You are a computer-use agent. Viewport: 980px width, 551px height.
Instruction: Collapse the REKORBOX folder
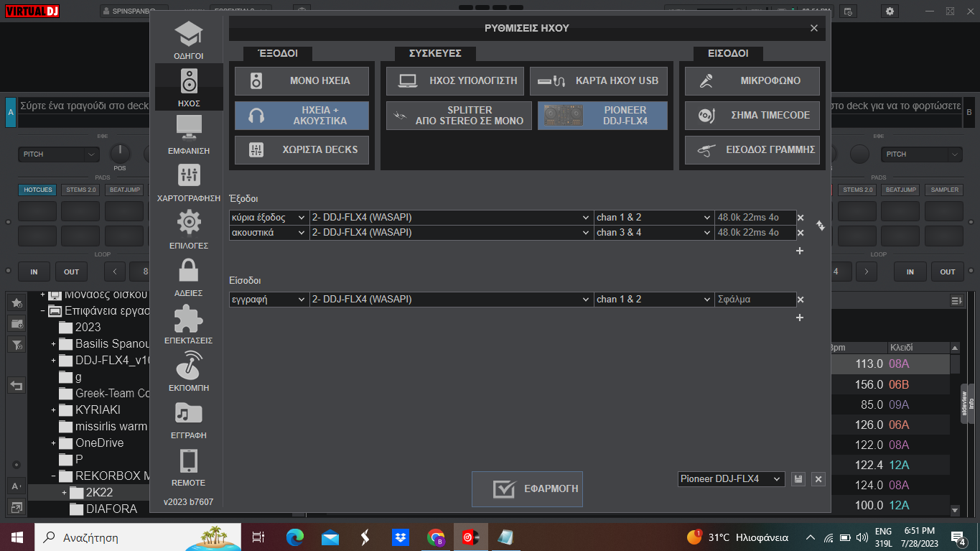53,476
